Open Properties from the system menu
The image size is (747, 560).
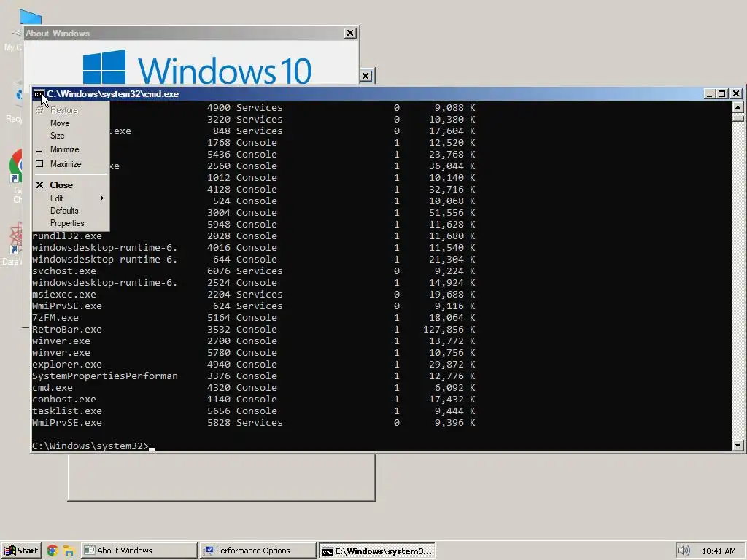coord(66,223)
